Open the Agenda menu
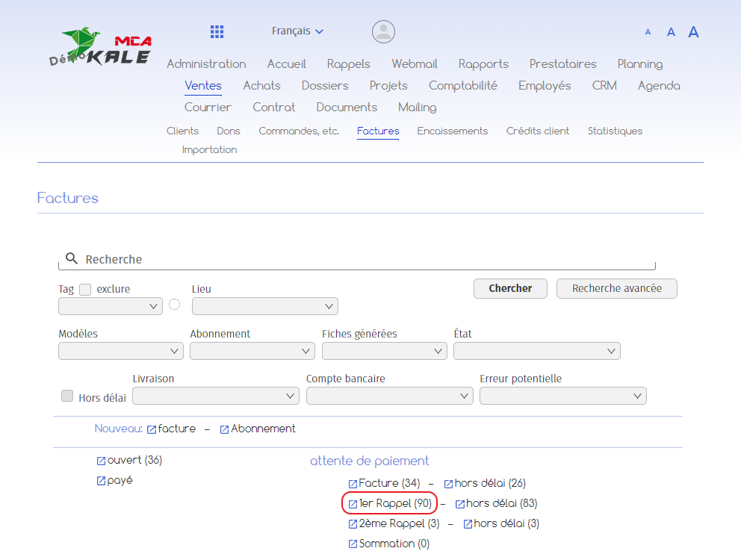 [x=660, y=86]
